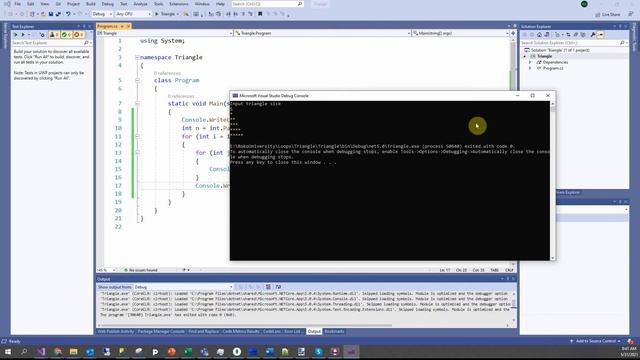
Task: Click the user account avatar
Action: tap(584, 4)
